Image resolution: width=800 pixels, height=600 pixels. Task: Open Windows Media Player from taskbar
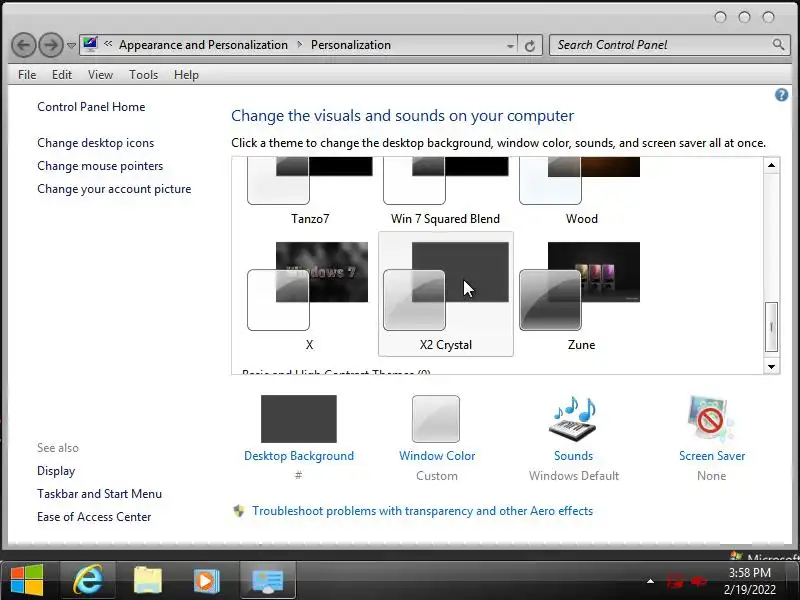click(207, 580)
